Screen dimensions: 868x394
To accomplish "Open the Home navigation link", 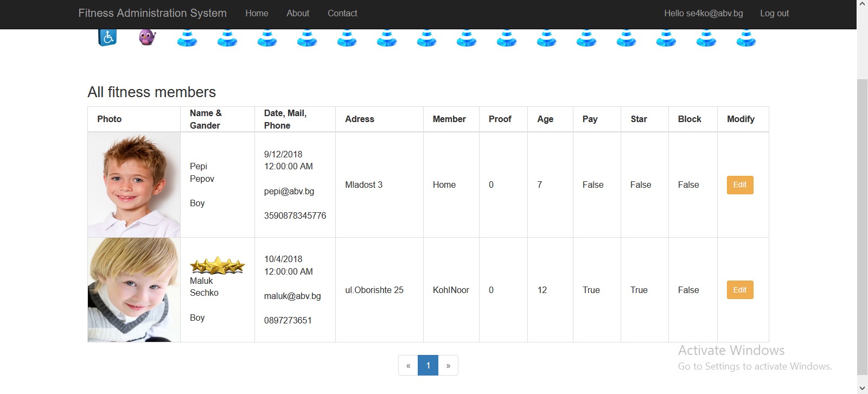I will pyautogui.click(x=257, y=13).
